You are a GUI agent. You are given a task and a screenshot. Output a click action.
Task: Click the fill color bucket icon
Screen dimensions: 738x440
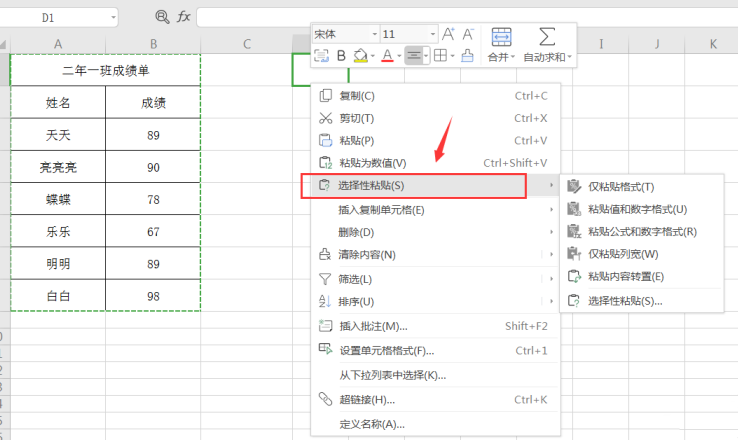click(360, 56)
